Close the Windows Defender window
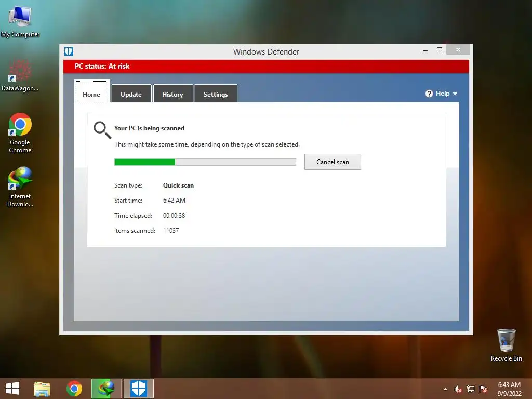 (x=458, y=50)
